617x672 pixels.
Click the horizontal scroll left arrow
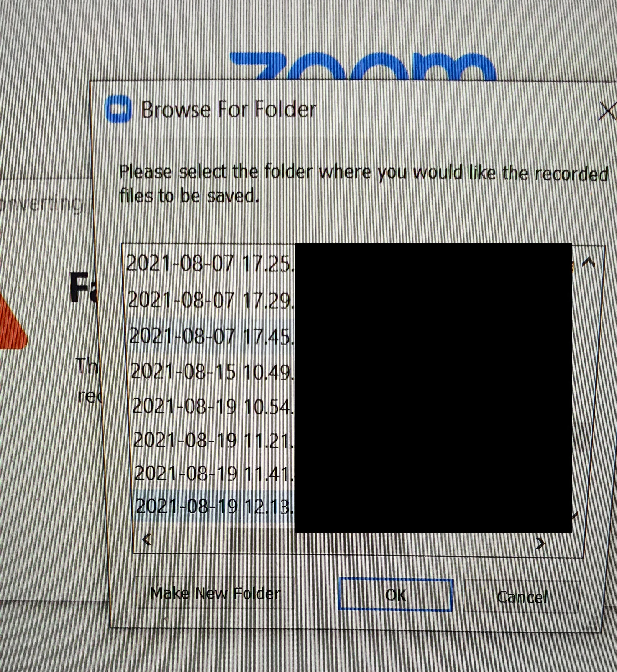click(147, 539)
